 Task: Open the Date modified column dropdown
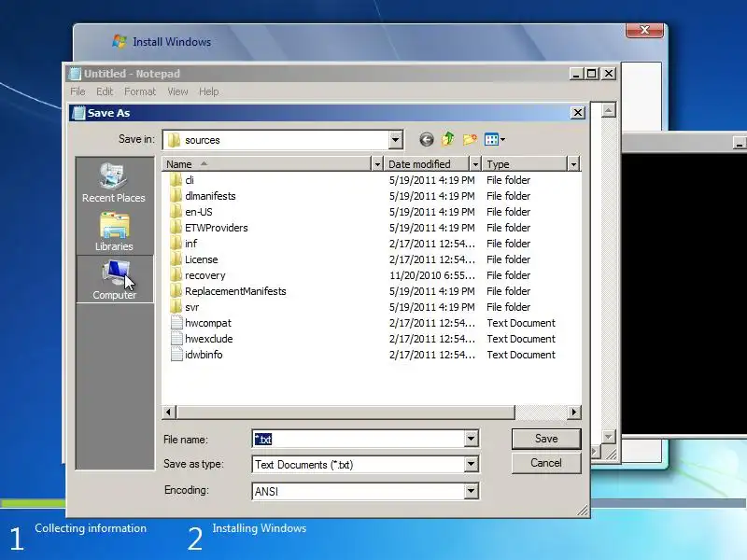475,164
